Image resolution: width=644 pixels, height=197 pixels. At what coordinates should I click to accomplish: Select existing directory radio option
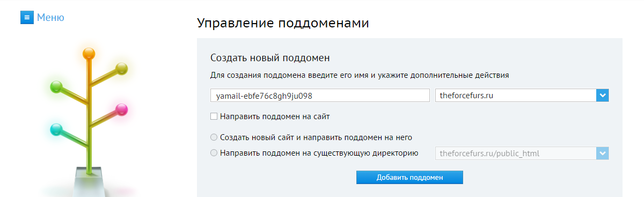coord(214,153)
